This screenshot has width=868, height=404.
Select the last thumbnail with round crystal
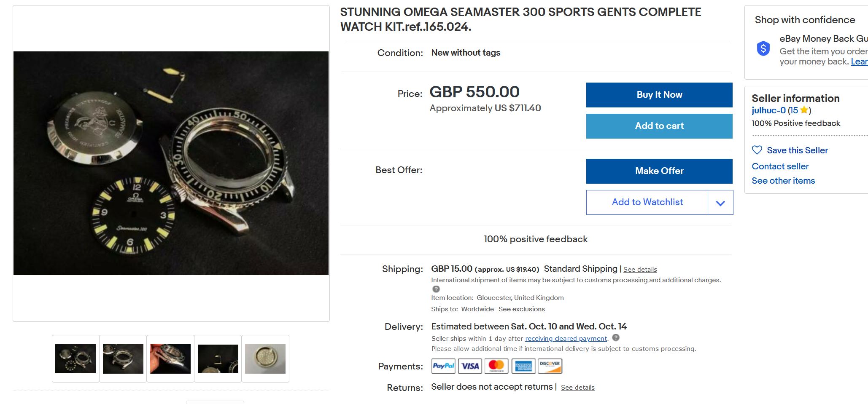pyautogui.click(x=265, y=359)
